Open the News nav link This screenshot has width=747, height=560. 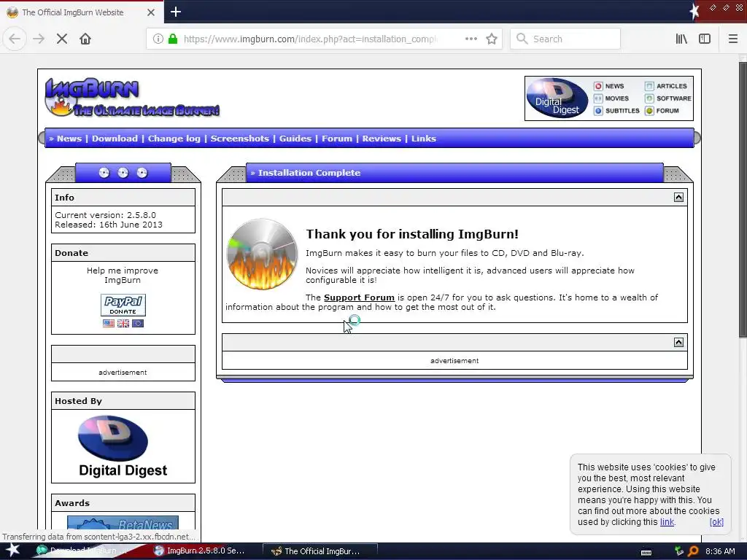point(69,139)
